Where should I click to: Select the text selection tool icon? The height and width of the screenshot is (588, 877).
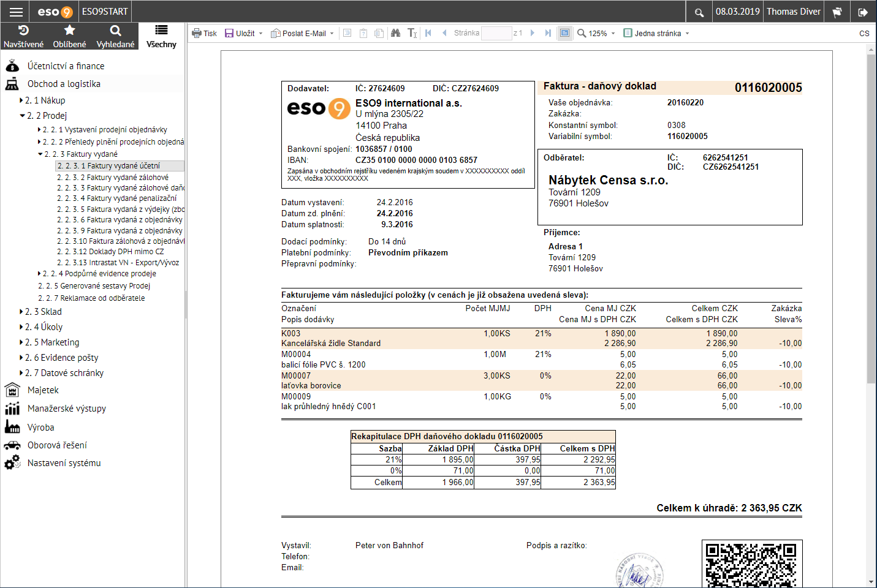coord(412,33)
